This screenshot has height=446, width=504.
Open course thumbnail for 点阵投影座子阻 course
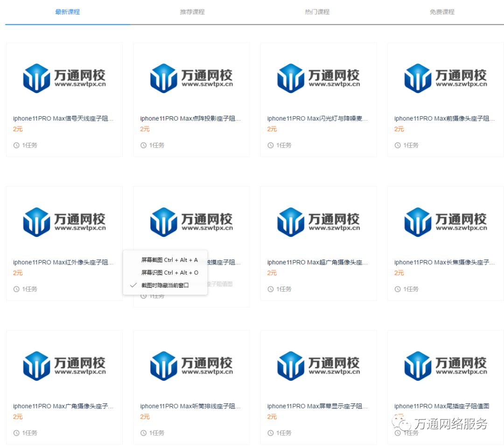191,78
